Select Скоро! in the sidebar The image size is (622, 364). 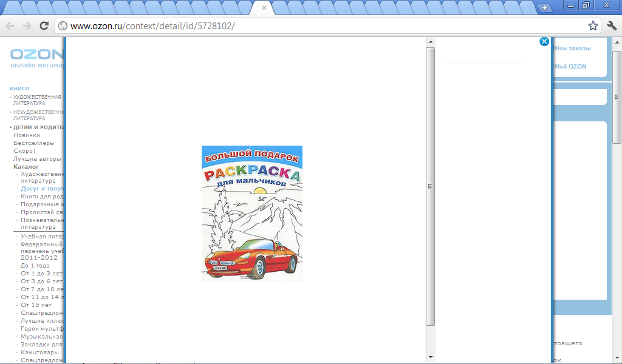tap(24, 151)
